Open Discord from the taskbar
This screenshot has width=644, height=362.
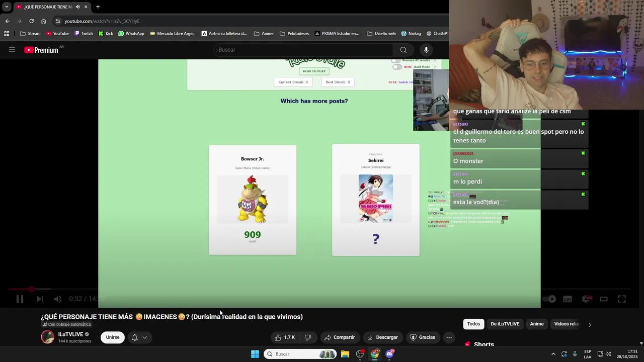389,354
